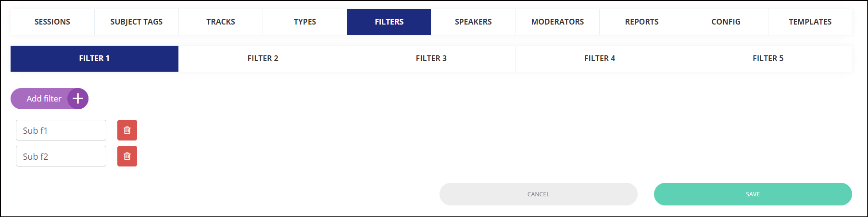868x217 pixels.
Task: Delete the Sub f2 filter with trash icon
Action: pos(127,156)
